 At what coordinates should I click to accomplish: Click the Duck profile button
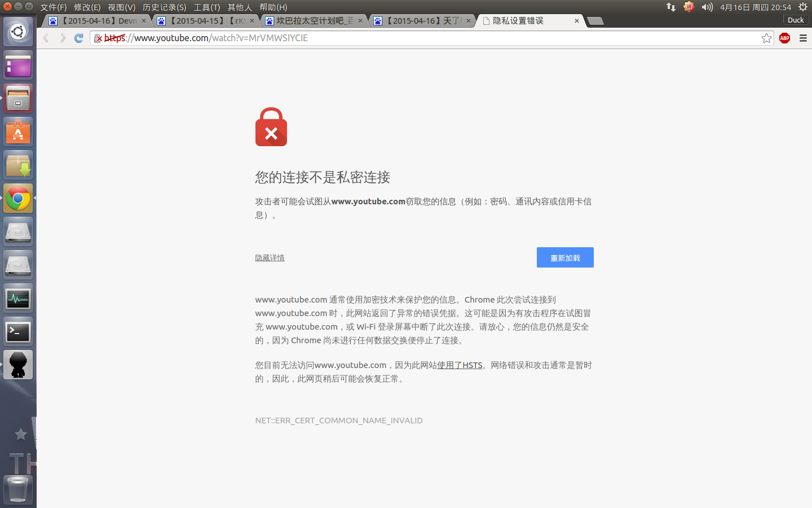click(796, 20)
